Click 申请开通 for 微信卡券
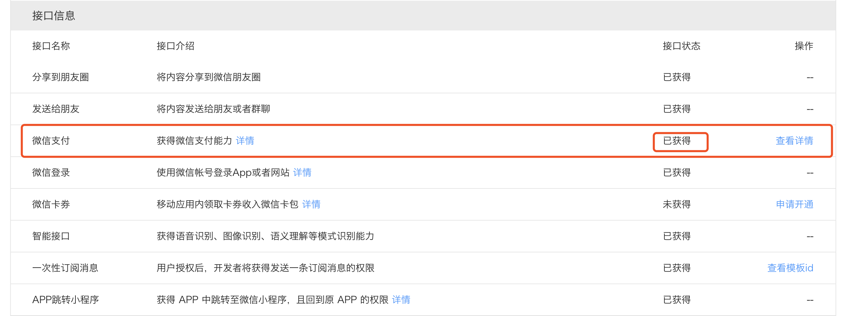The image size is (868, 316). click(x=794, y=204)
